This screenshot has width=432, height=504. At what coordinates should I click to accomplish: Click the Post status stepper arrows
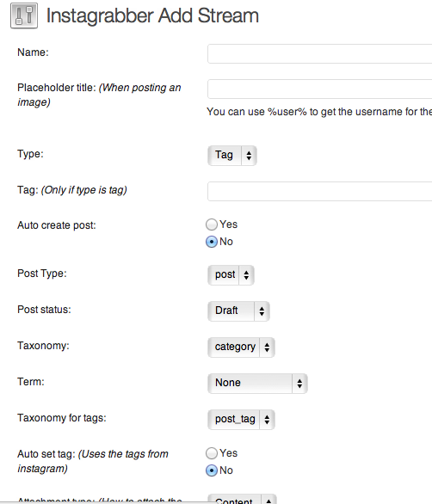pyautogui.click(x=262, y=311)
